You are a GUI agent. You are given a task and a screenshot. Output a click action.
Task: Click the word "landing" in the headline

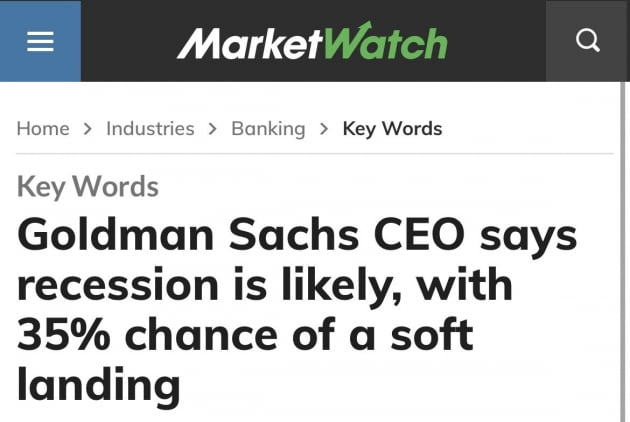click(99, 385)
